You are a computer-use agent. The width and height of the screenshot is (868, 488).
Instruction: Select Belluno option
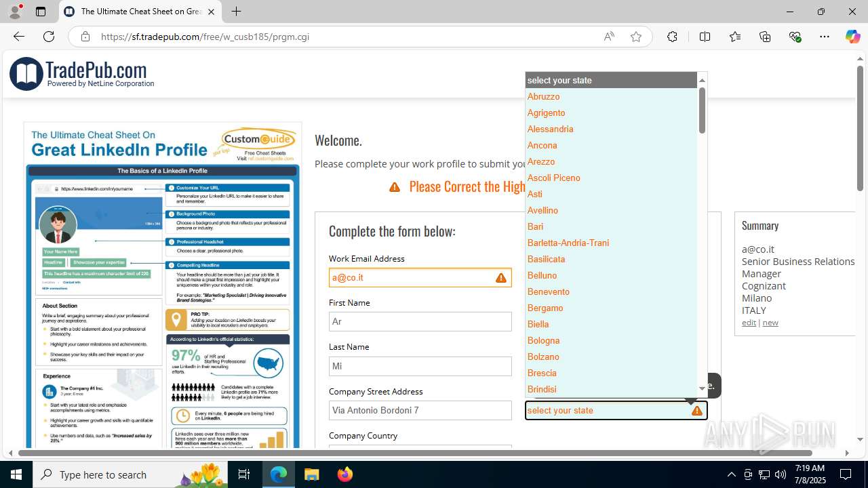[611, 275]
